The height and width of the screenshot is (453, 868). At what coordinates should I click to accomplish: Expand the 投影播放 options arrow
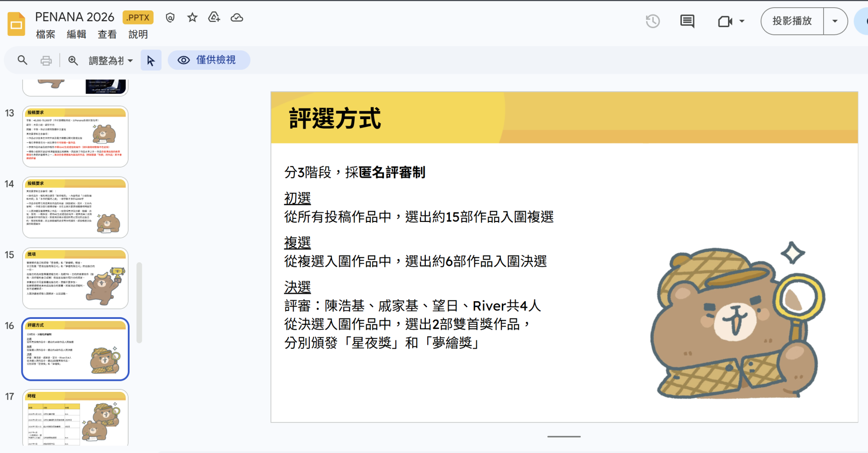click(835, 21)
